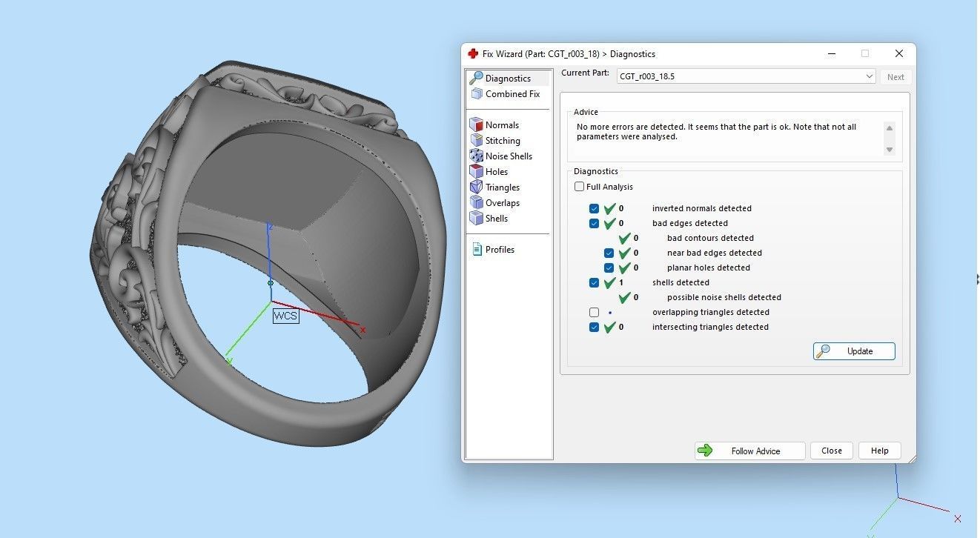
Task: Click the Advice message text
Action: pyautogui.click(x=716, y=132)
